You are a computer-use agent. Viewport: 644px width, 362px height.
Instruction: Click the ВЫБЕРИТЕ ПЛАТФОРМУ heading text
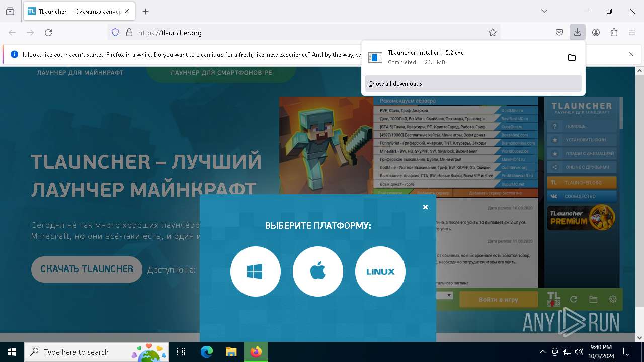[318, 226]
